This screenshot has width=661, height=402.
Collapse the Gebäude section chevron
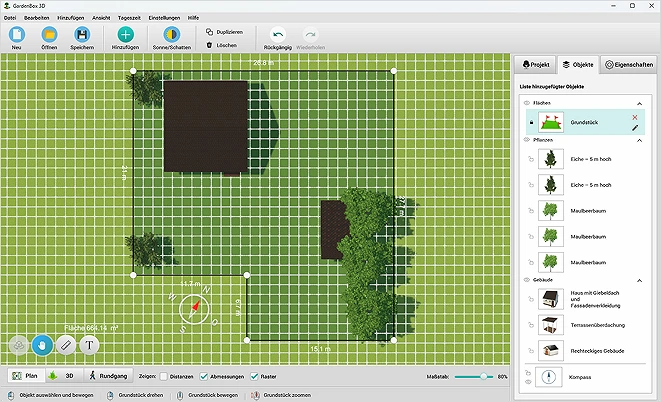coord(640,280)
